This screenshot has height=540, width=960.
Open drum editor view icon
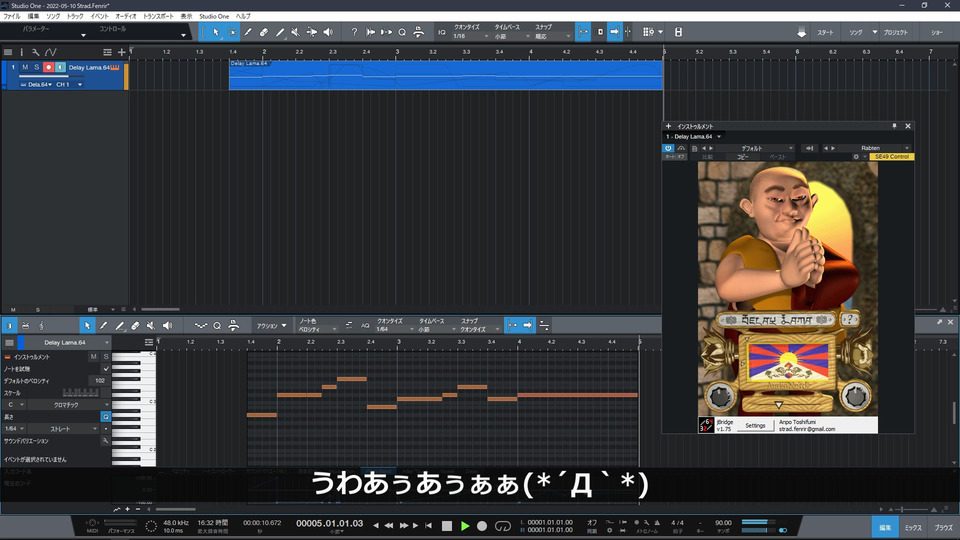25,326
